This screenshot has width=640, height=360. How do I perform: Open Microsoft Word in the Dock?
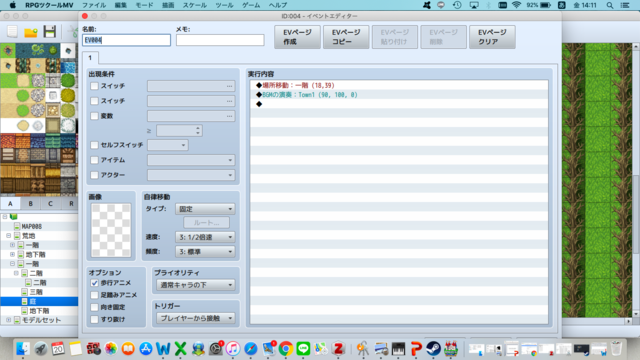[163, 349]
